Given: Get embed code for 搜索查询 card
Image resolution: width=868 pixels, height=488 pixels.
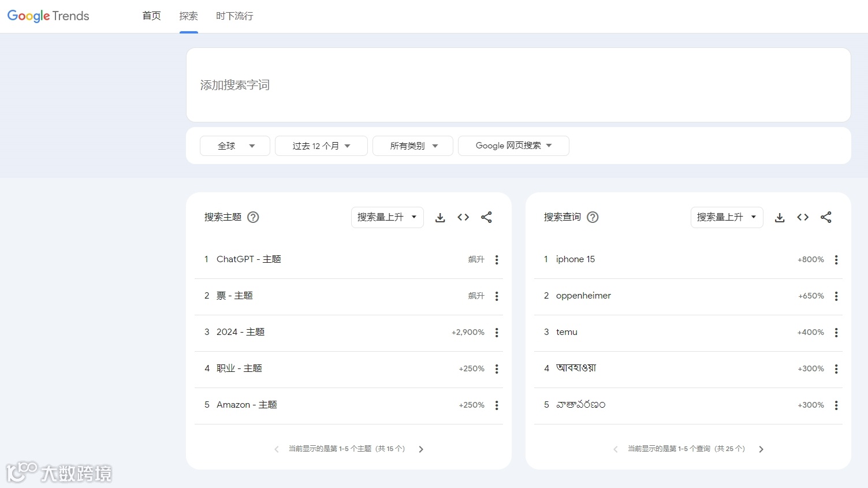Looking at the screenshot, I should (x=803, y=217).
